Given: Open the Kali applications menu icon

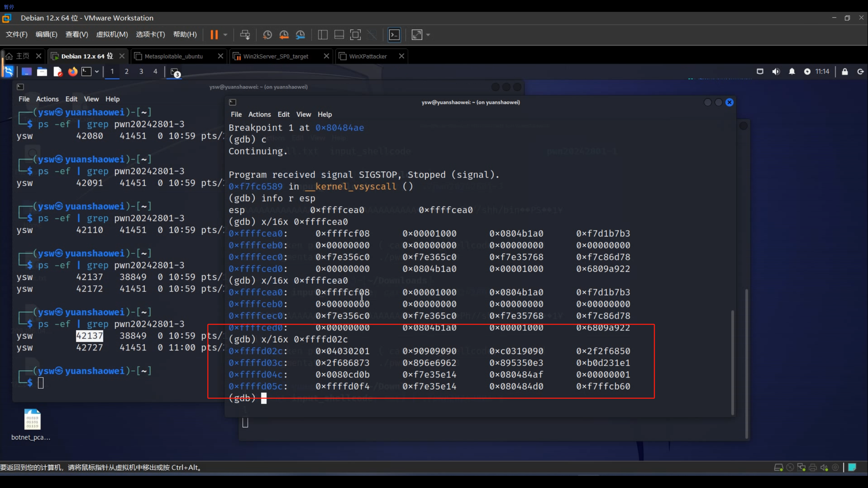Looking at the screenshot, I should pos(8,72).
